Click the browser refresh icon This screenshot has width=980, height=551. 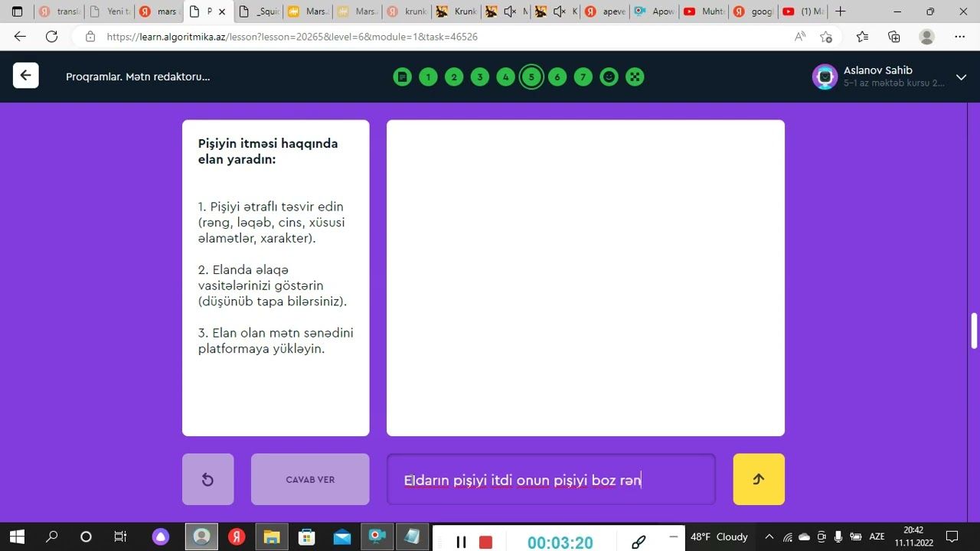click(51, 37)
